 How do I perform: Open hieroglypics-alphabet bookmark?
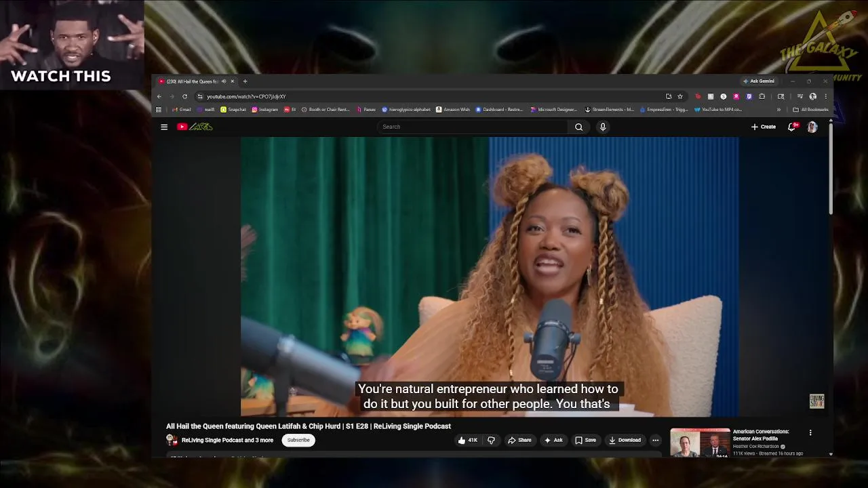click(x=406, y=110)
